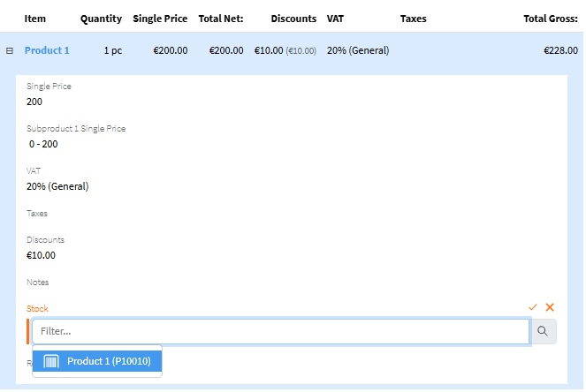This screenshot has height=392, width=586.
Task: Edit the 20% (General) VAT field in details
Action: tap(57, 186)
